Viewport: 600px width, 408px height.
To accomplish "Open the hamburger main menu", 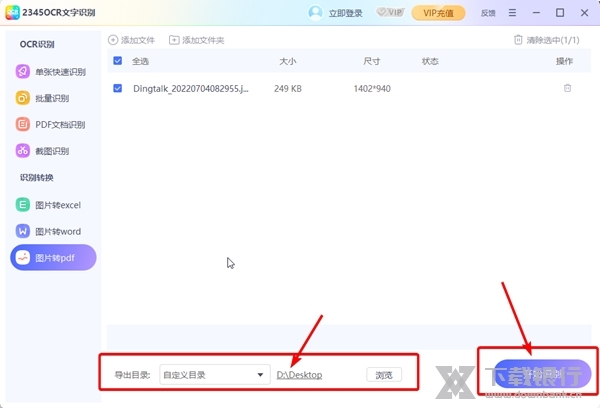I will click(x=512, y=13).
